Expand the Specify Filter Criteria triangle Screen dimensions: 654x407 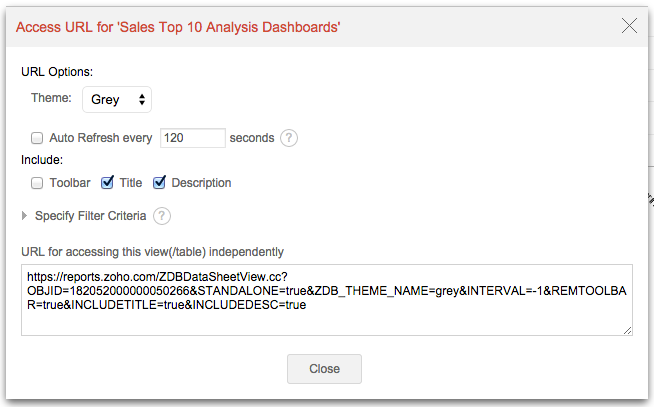[x=26, y=215]
